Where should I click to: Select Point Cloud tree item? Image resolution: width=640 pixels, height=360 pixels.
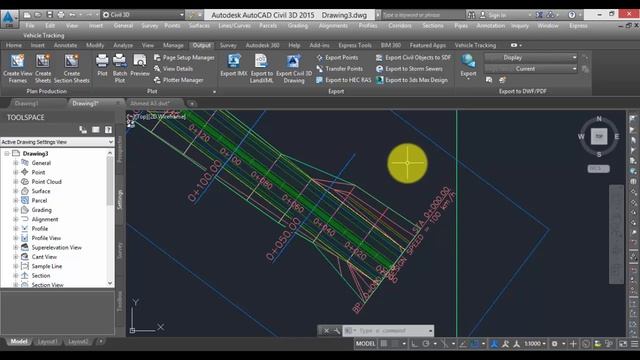point(47,182)
